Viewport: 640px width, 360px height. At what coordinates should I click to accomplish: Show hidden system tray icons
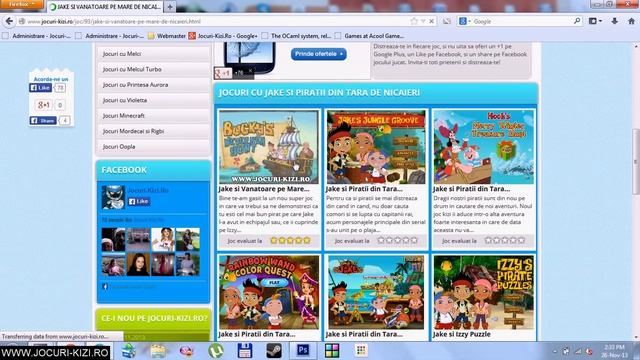click(x=555, y=351)
